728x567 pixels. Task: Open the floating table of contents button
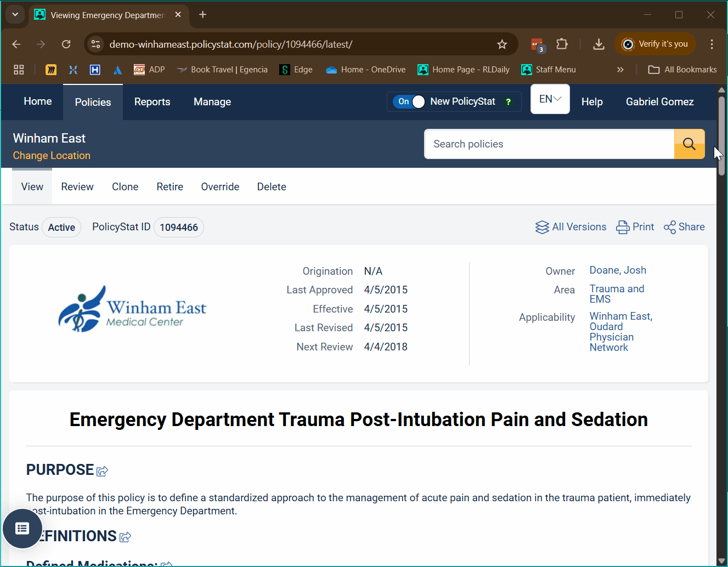pos(22,528)
